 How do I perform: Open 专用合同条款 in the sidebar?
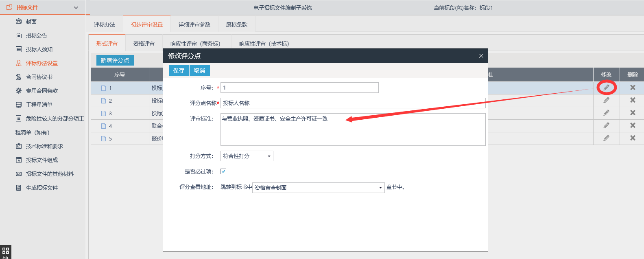point(41,91)
